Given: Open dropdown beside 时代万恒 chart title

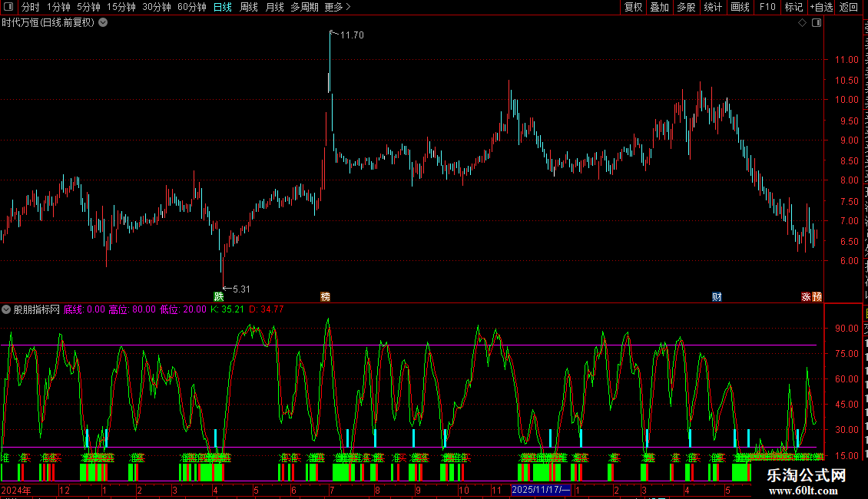Looking at the screenshot, I should [103, 23].
